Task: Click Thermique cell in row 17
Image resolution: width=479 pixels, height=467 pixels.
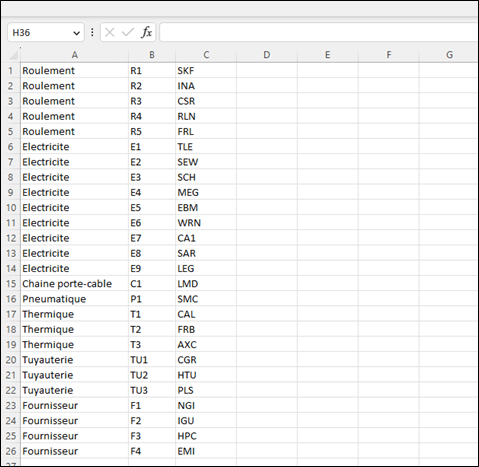Action: click(75, 314)
